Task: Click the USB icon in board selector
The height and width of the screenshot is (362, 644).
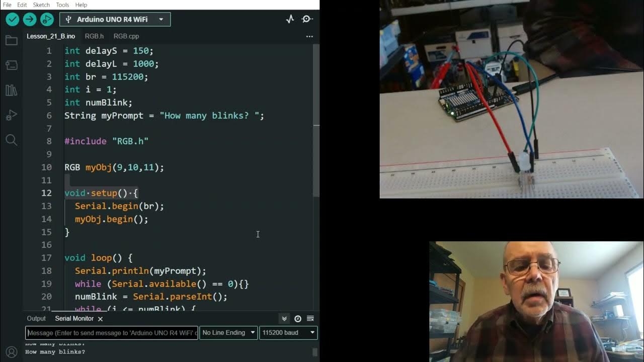Action: (x=68, y=19)
